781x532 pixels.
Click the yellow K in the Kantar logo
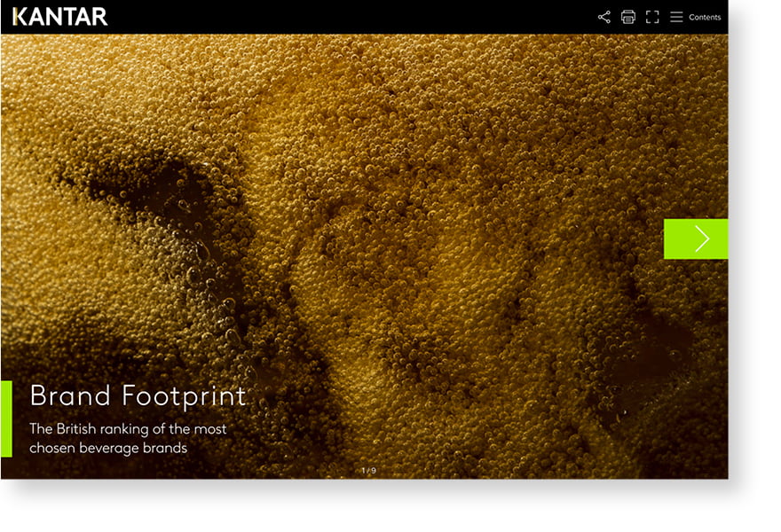(x=19, y=17)
